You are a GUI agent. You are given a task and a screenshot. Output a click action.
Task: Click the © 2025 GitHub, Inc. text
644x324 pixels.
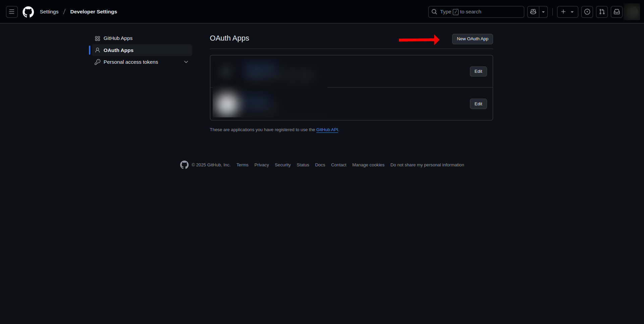(x=211, y=165)
